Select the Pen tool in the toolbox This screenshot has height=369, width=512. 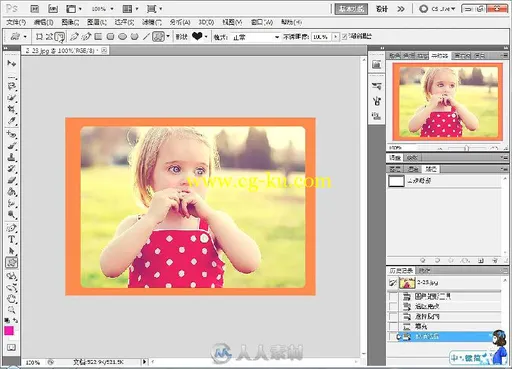pos(11,228)
